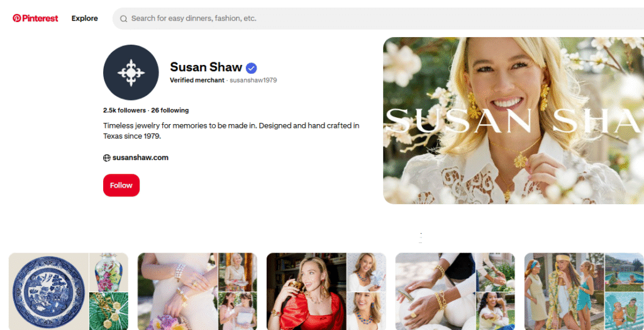The image size is (644, 330).
Task: Open the swimming pool thumbnail
Action: 625,272
